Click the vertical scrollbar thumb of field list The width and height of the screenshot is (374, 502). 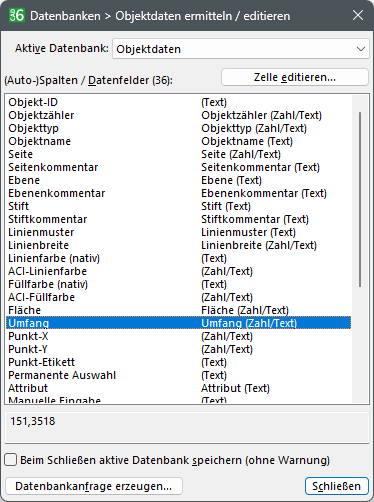(x=360, y=199)
